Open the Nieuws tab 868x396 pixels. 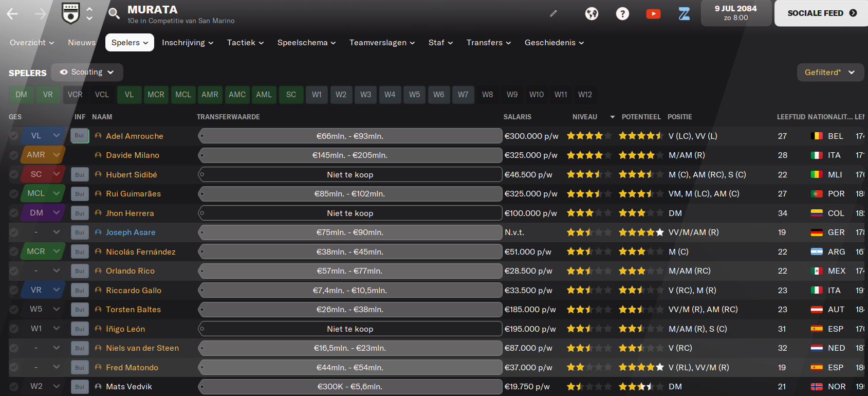82,43
